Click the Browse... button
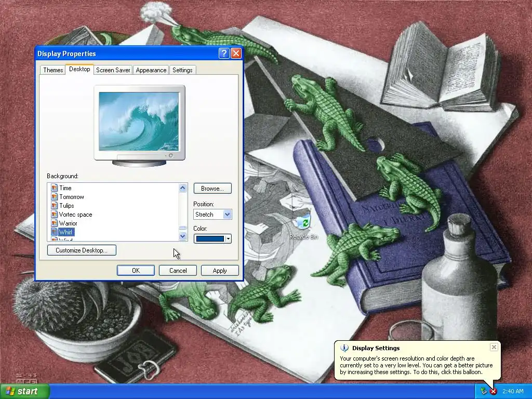This screenshot has height=399, width=532. [x=212, y=188]
